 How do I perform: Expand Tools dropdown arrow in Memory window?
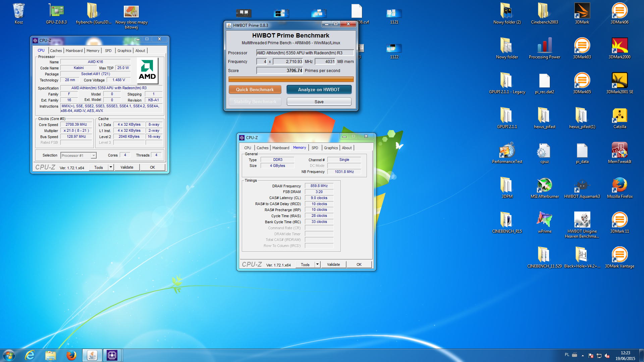[317, 264]
